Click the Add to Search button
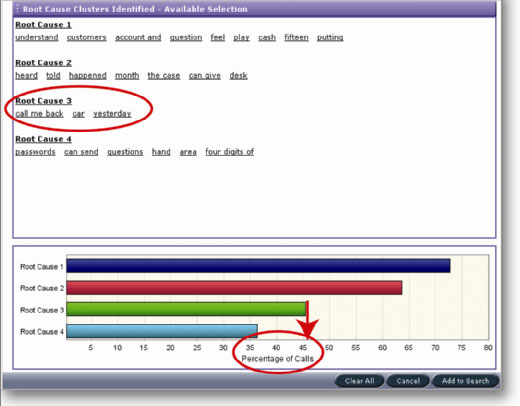Screen dimensions: 520x406 (465, 381)
